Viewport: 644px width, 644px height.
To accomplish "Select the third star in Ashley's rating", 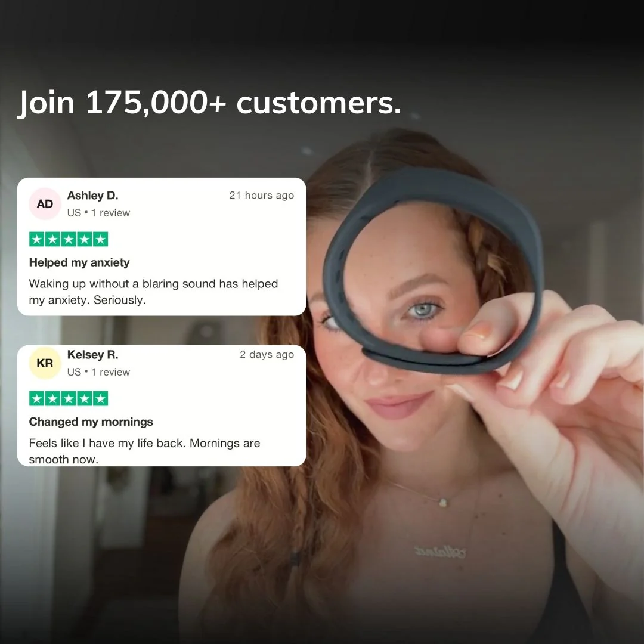I will tap(69, 240).
